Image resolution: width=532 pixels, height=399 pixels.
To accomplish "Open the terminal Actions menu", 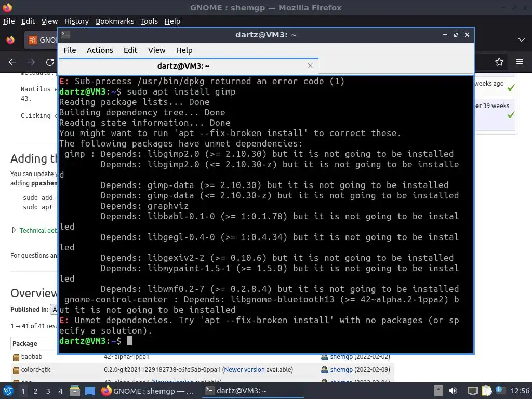I will [100, 50].
